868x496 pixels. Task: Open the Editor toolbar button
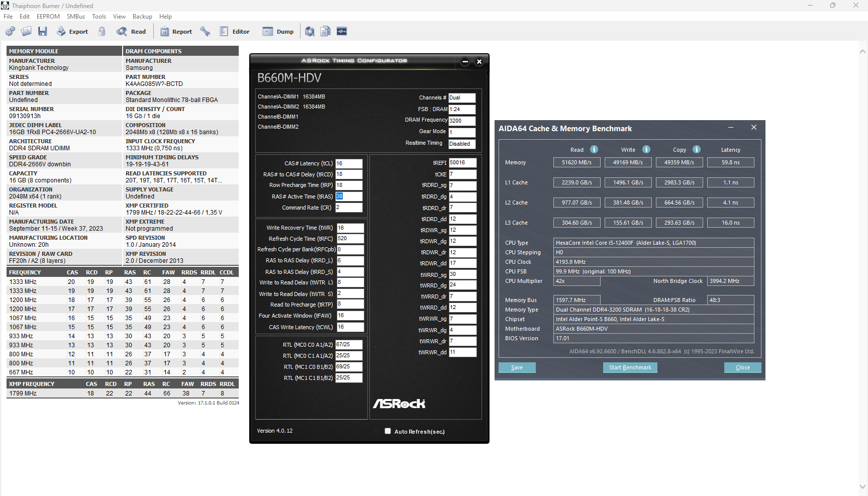click(235, 32)
